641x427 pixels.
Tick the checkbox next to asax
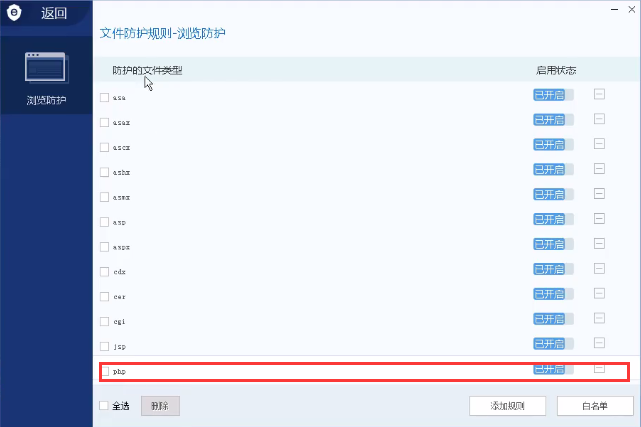point(105,122)
